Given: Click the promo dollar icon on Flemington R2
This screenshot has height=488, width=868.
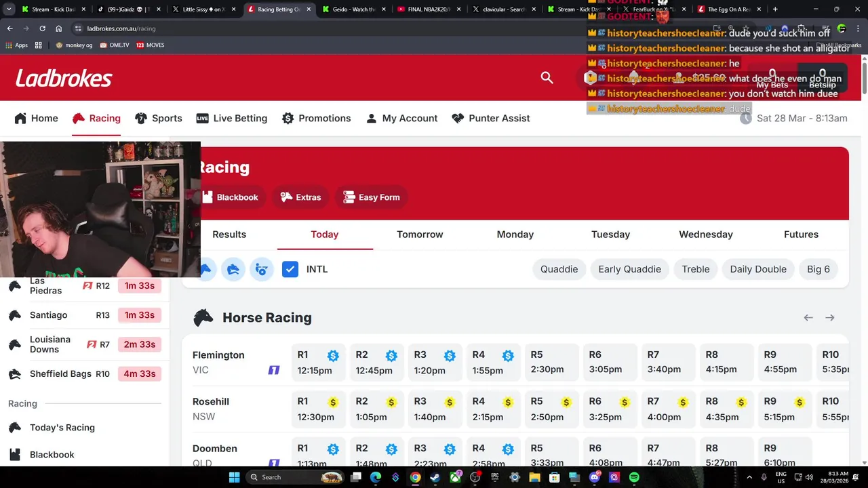Looking at the screenshot, I should click(x=391, y=356).
